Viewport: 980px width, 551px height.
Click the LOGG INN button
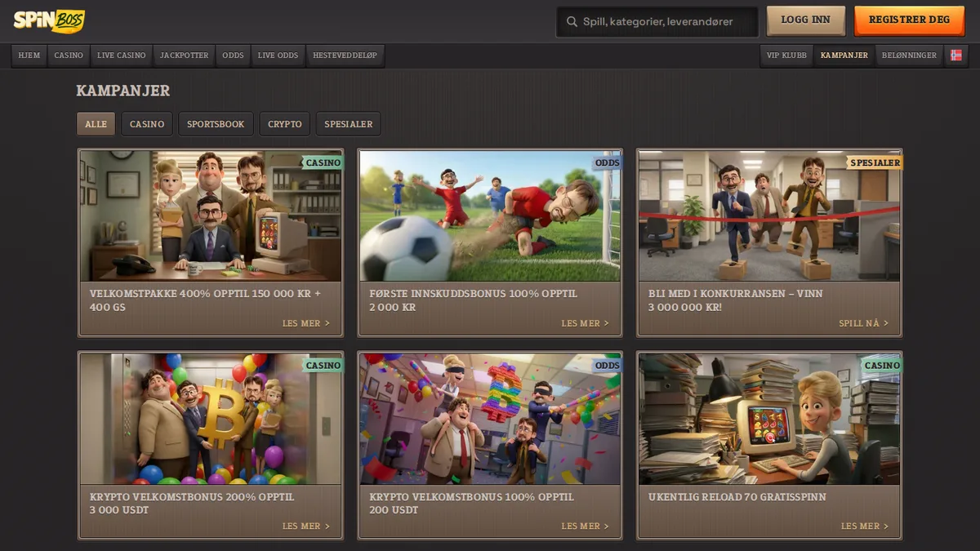click(805, 20)
